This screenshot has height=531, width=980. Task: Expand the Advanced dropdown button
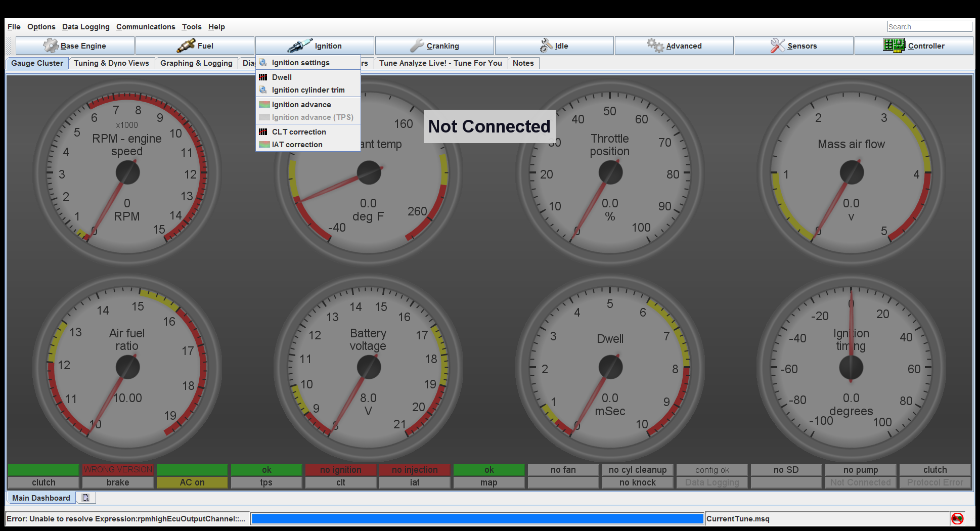(x=674, y=46)
